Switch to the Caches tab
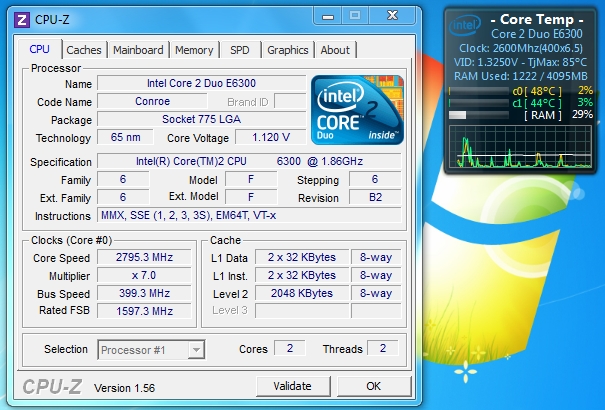The image size is (605, 410). click(84, 50)
